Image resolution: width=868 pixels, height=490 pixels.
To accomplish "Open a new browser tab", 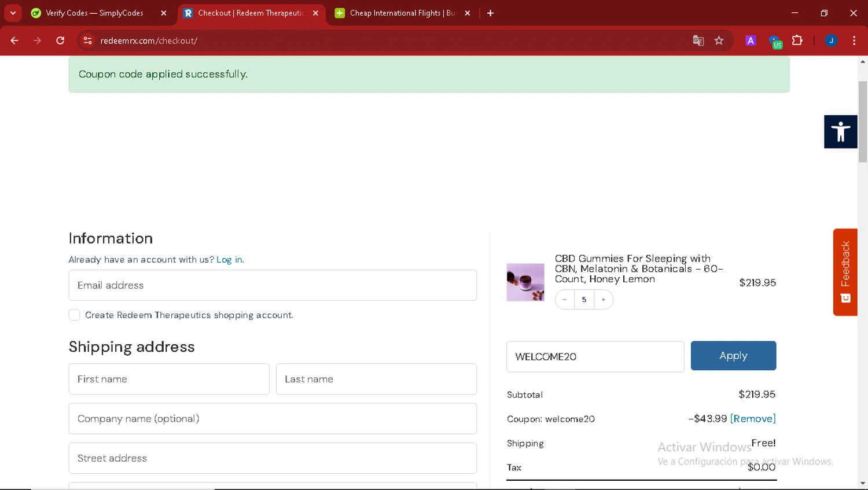I will click(490, 13).
